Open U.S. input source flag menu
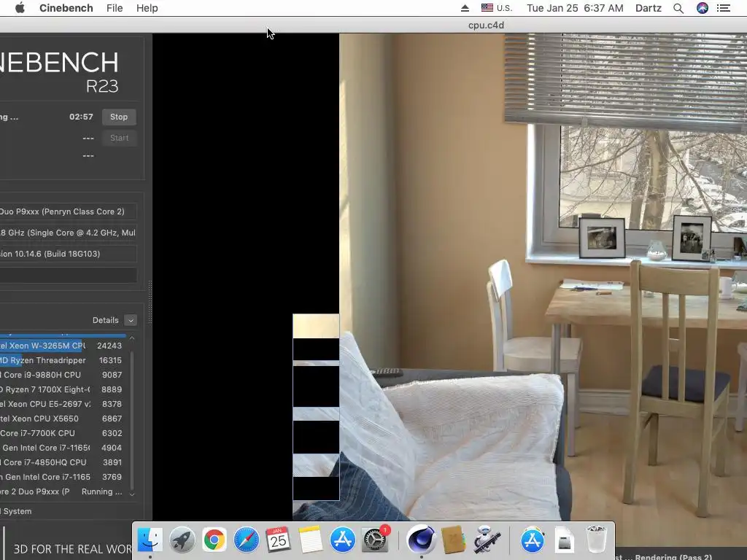The image size is (747, 560). tap(496, 8)
